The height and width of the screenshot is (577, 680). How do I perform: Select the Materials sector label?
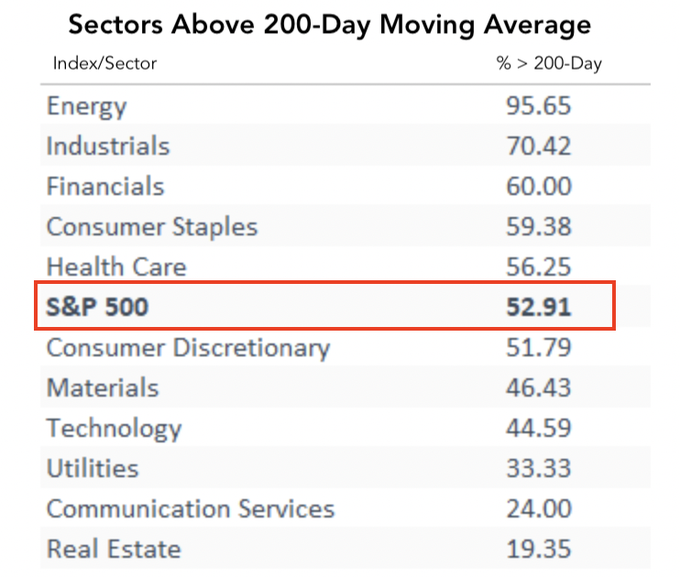(102, 388)
